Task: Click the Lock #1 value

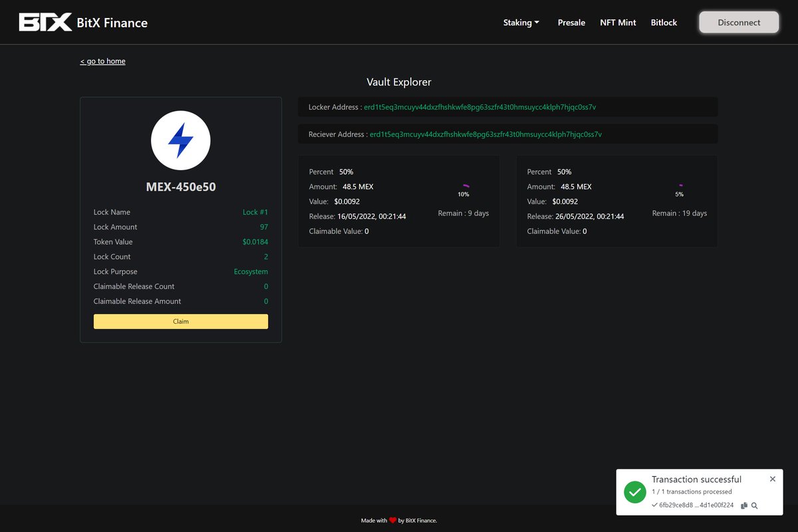Action: tap(255, 212)
